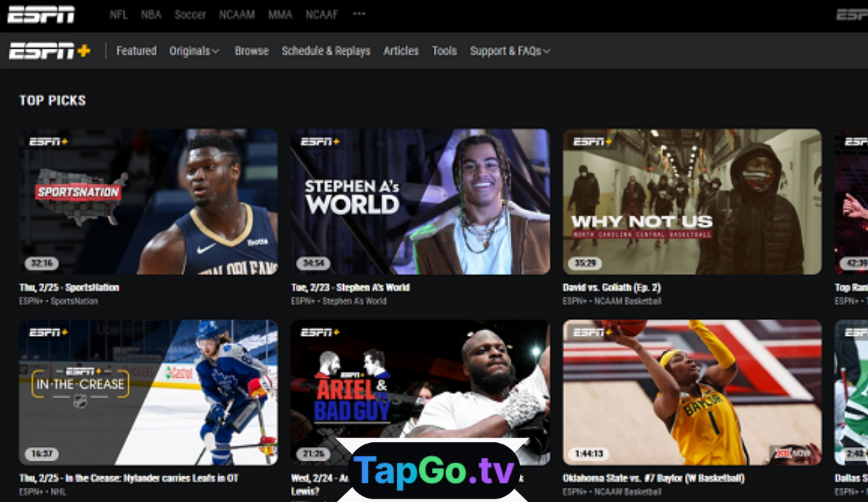This screenshot has width=868, height=502.
Task: Expand the Originals dropdown menu
Action: pyautogui.click(x=195, y=50)
